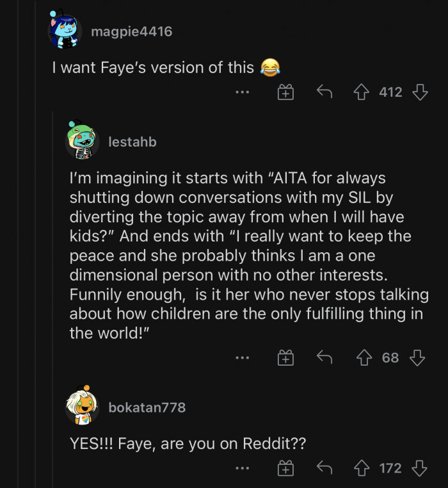Downvote magpie4416's comment
Viewport: 448px width, 488px height.
[420, 92]
